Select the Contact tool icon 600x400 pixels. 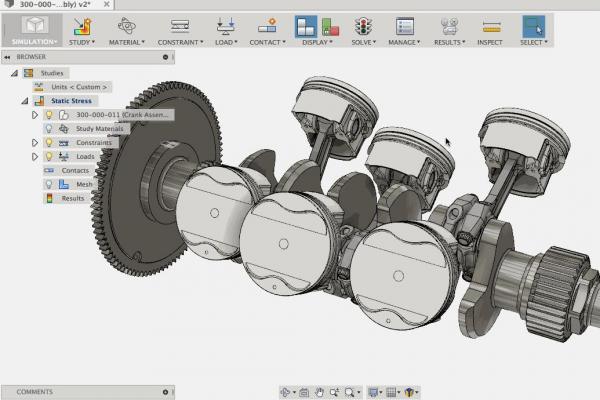coord(265,26)
